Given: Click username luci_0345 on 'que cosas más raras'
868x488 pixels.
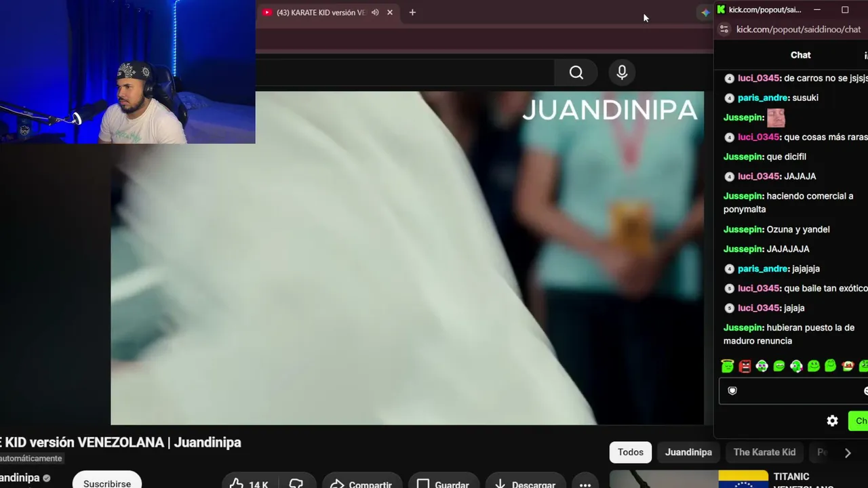Looking at the screenshot, I should [x=758, y=137].
